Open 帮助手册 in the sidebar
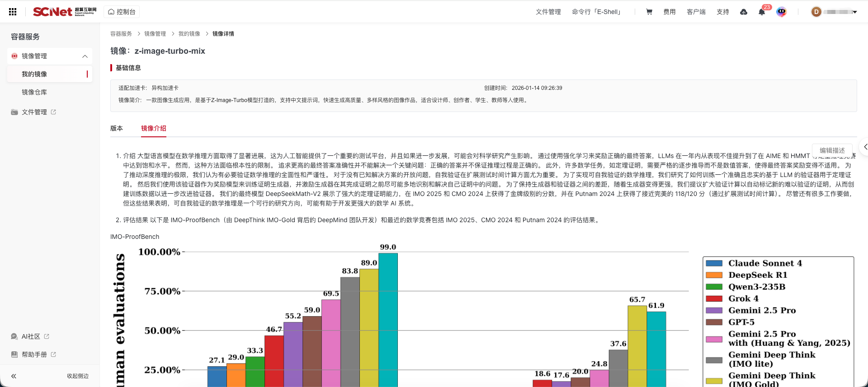The image size is (868, 387). [x=34, y=354]
